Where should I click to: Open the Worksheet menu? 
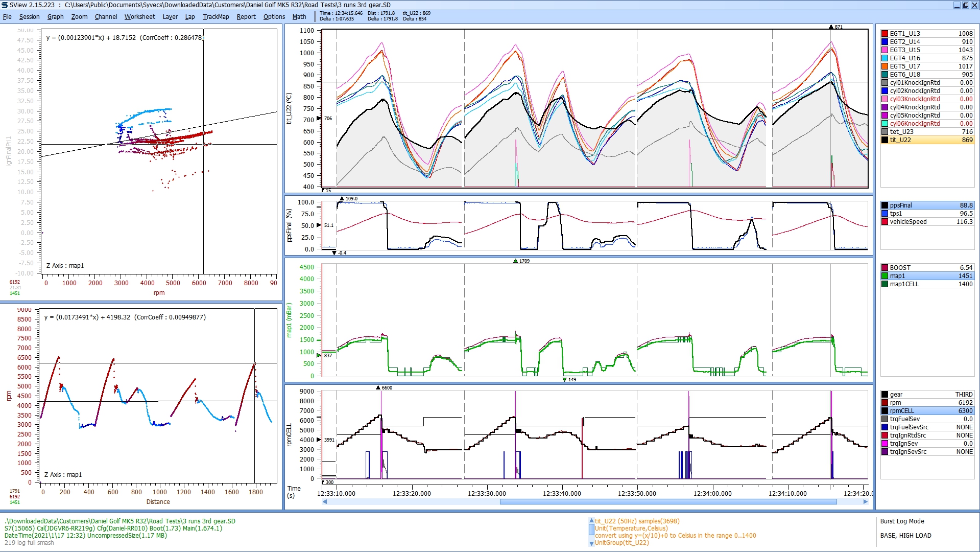pos(139,17)
